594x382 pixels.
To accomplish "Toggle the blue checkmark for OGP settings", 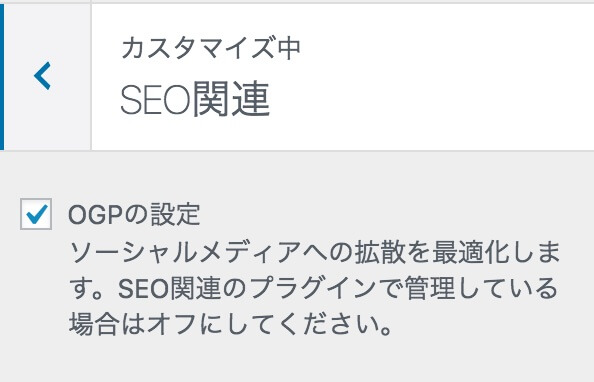I will click(x=36, y=214).
